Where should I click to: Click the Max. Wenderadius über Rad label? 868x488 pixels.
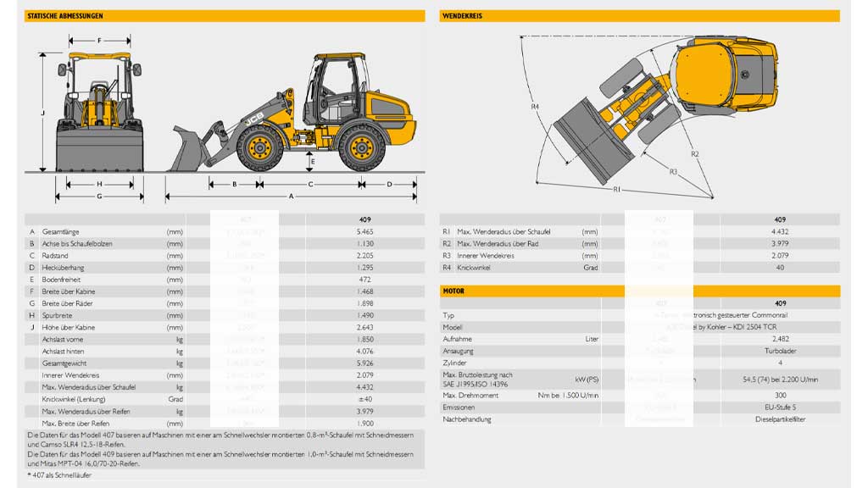(497, 243)
